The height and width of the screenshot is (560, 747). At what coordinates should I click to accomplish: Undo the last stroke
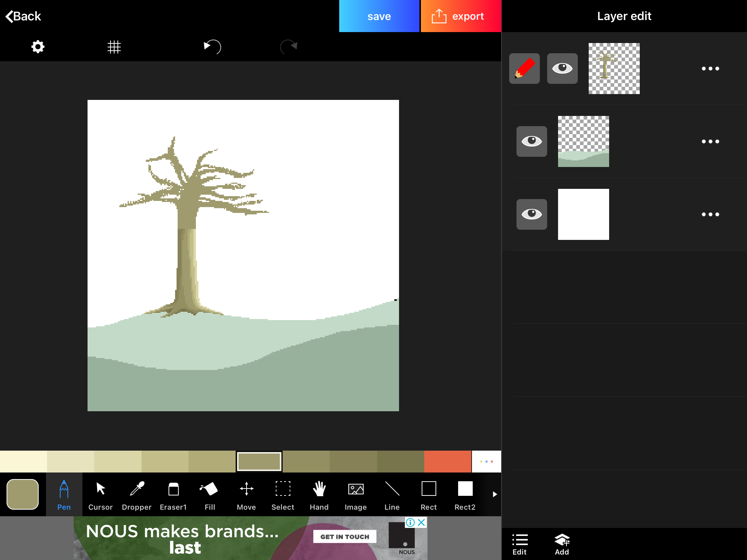(x=212, y=47)
